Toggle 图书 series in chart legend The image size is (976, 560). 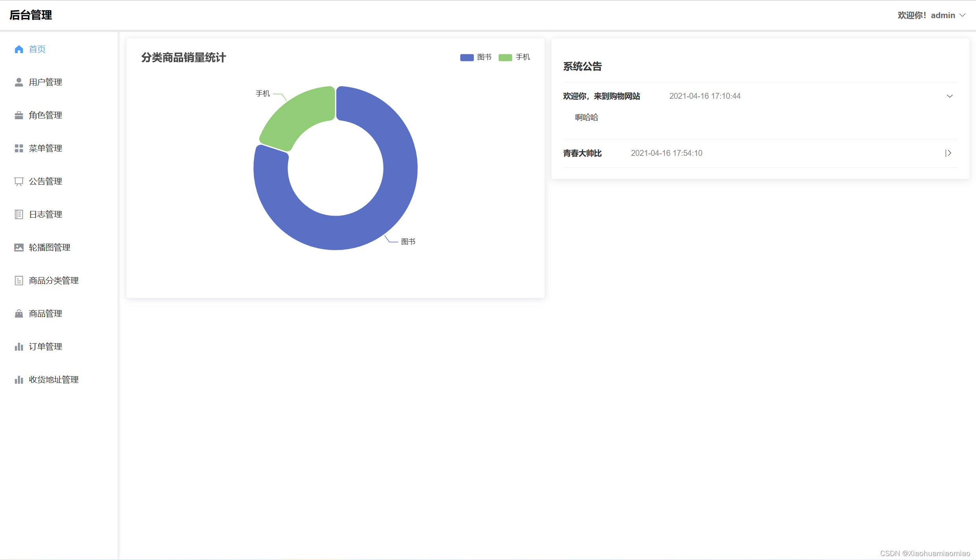467,57
